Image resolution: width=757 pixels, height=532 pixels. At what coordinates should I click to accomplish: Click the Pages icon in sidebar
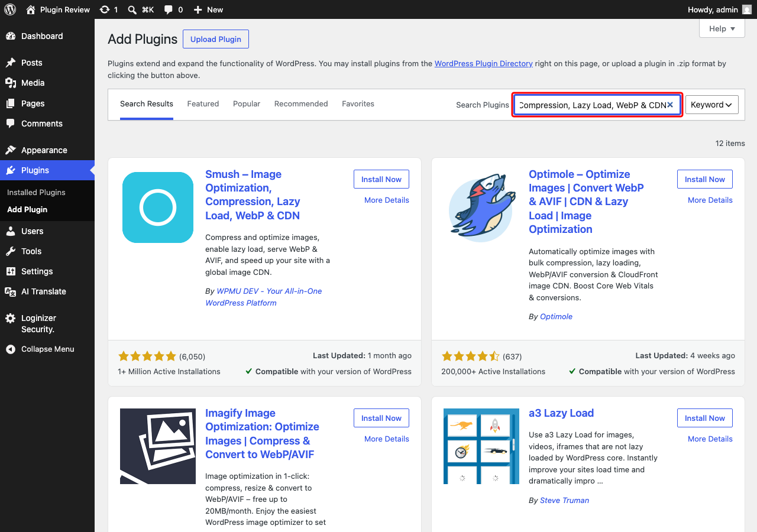click(11, 103)
